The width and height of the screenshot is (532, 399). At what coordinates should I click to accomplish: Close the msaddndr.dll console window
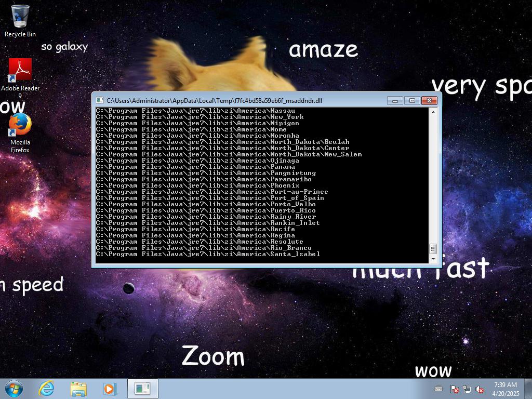pyautogui.click(x=429, y=100)
